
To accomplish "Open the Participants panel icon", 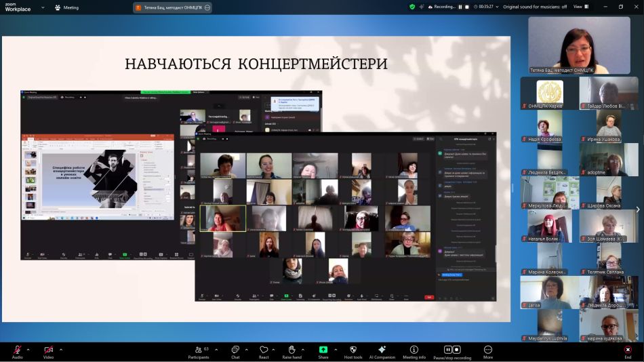I will pyautogui.click(x=199, y=350).
